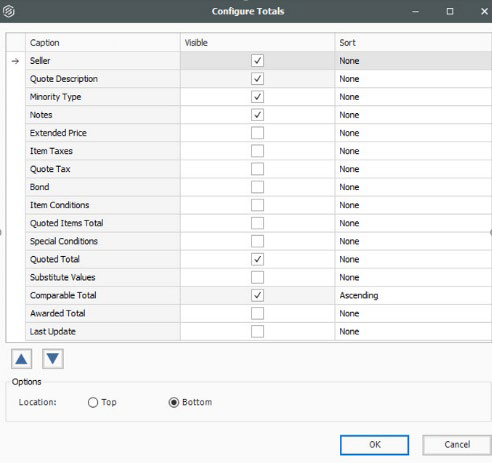Confirm settings with the OK button
This screenshot has width=492, height=463.
[374, 445]
